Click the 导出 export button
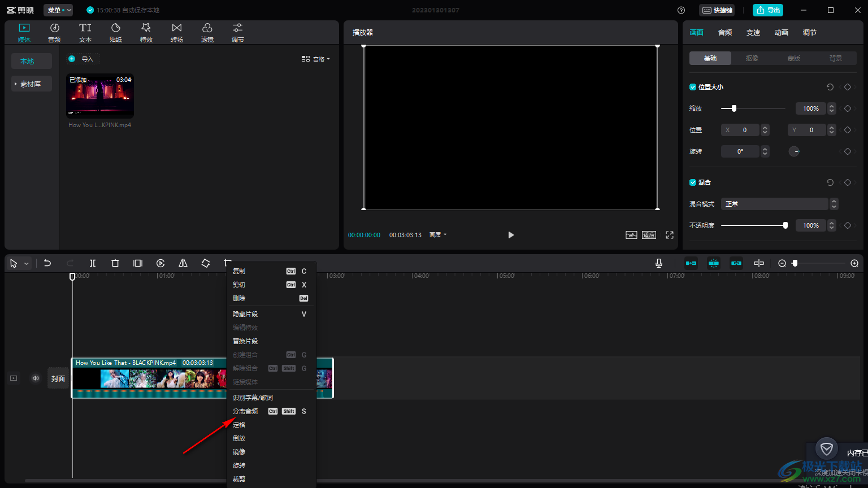 [768, 10]
